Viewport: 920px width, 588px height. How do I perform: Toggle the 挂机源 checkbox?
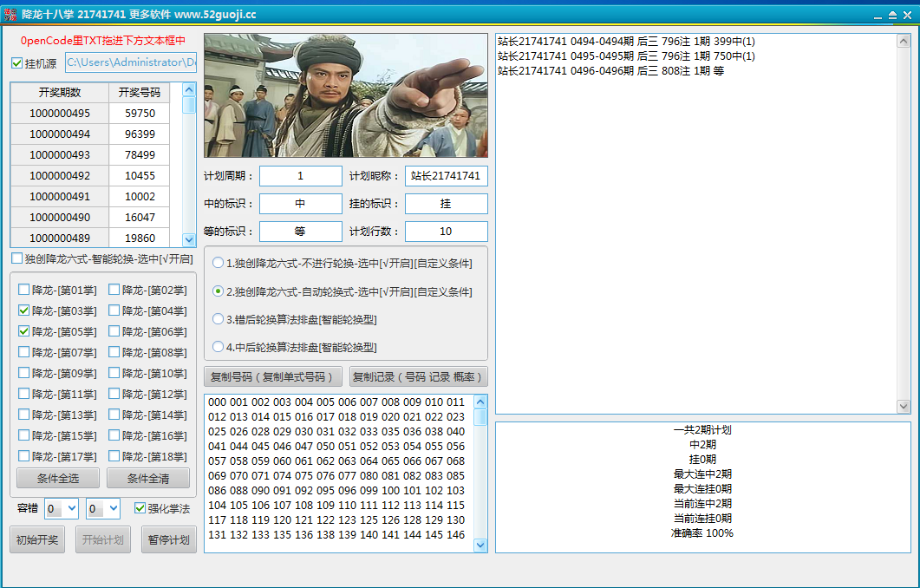[x=17, y=63]
